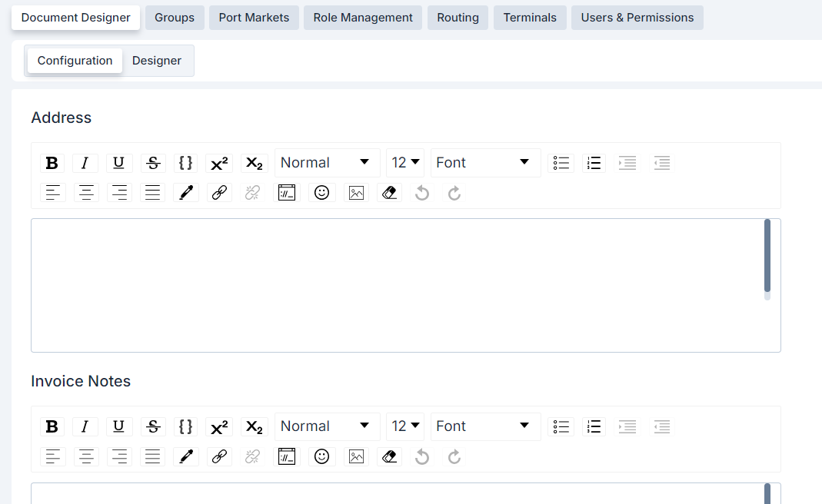Screen dimensions: 822x504
Task: Apply Superscript in the Address editor toolbar
Action: [219, 163]
